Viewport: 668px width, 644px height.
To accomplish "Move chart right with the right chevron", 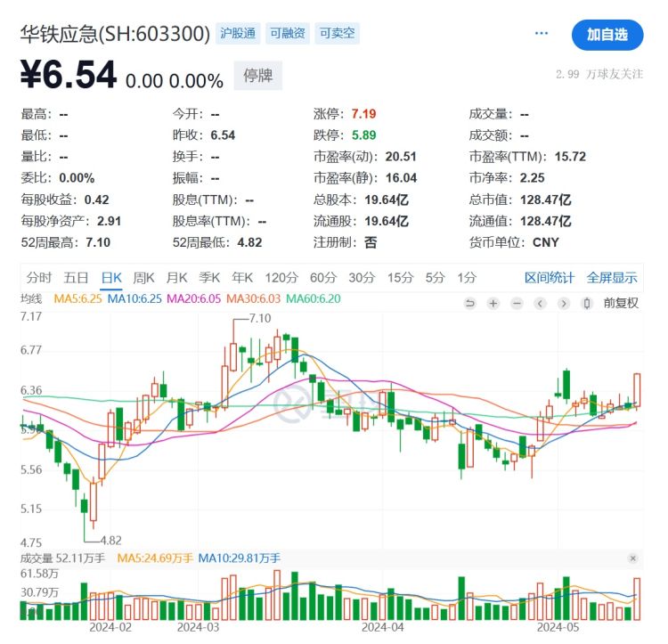I will (564, 303).
